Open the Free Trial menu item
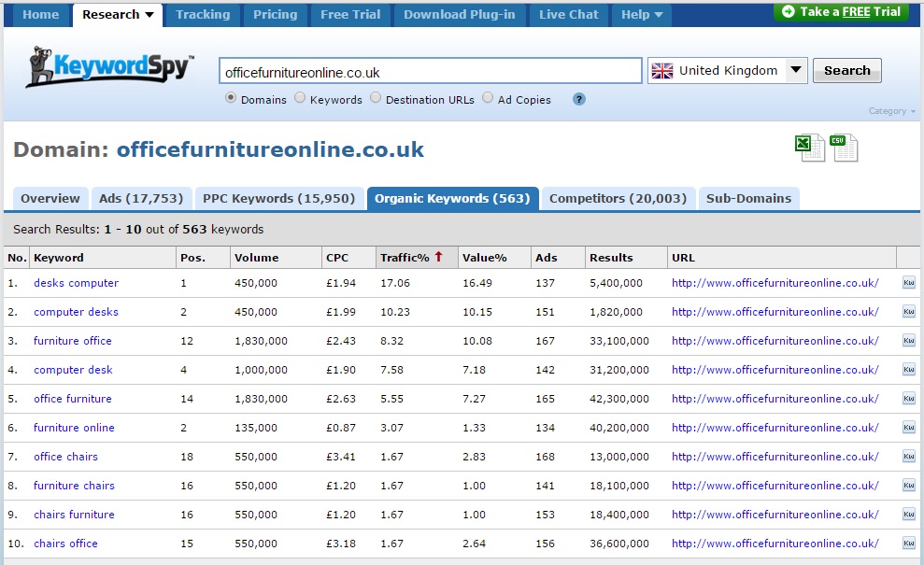924x565 pixels. (350, 15)
